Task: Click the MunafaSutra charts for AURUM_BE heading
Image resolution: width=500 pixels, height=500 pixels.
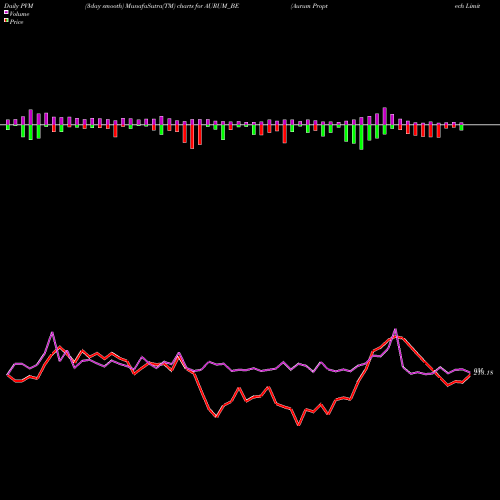Action: (162, 6)
